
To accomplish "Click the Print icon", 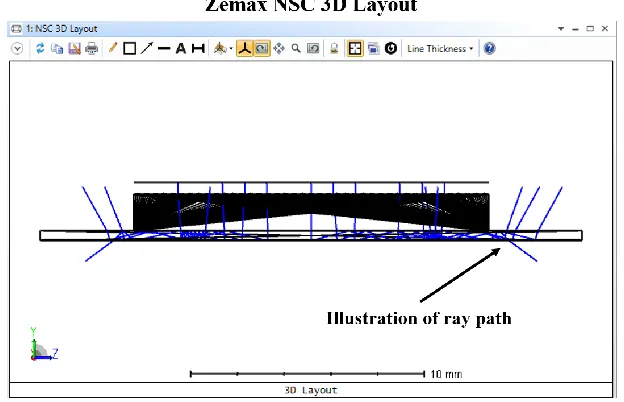I will point(92,49).
